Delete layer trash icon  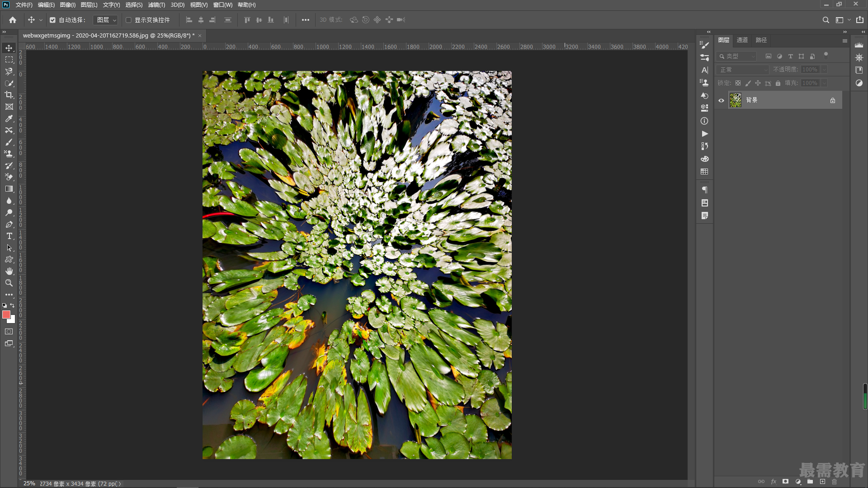(835, 482)
